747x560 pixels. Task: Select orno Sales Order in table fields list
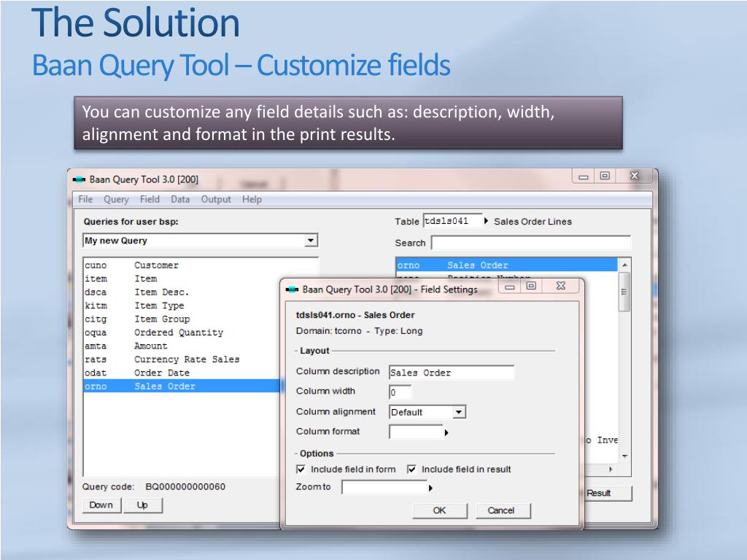(507, 265)
